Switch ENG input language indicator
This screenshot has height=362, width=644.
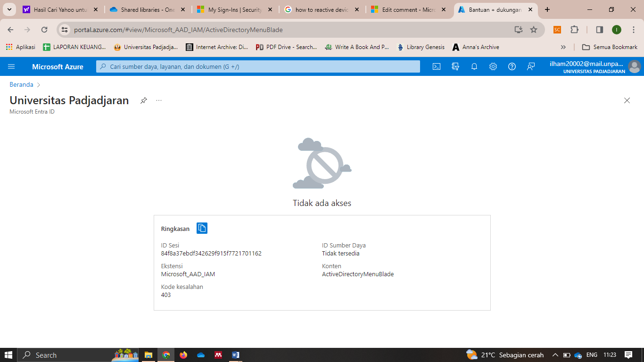(592, 355)
